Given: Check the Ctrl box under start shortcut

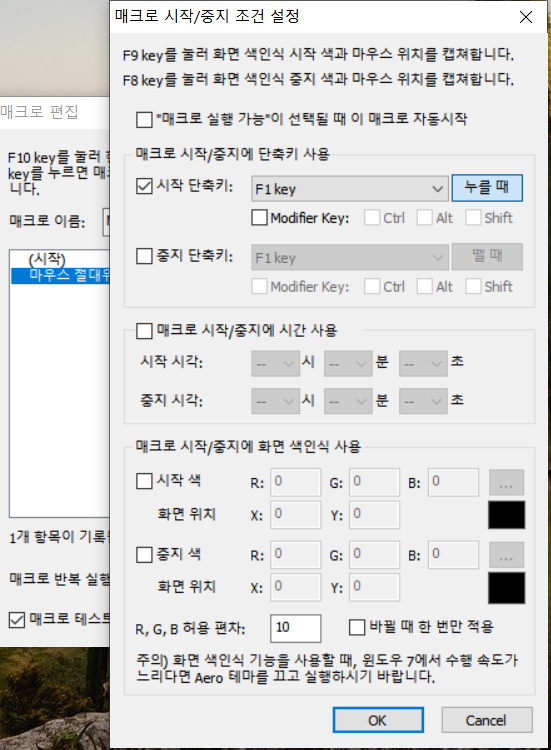Looking at the screenshot, I should pos(372,218).
